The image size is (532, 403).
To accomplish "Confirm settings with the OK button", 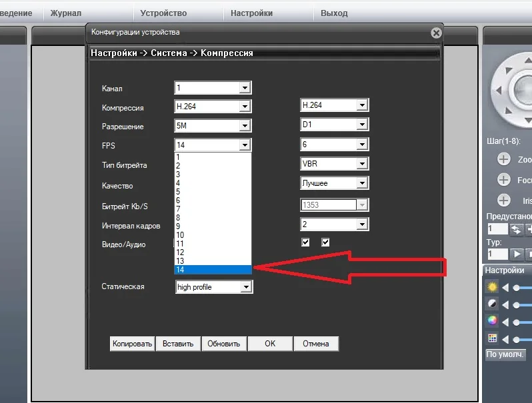I will (x=270, y=344).
